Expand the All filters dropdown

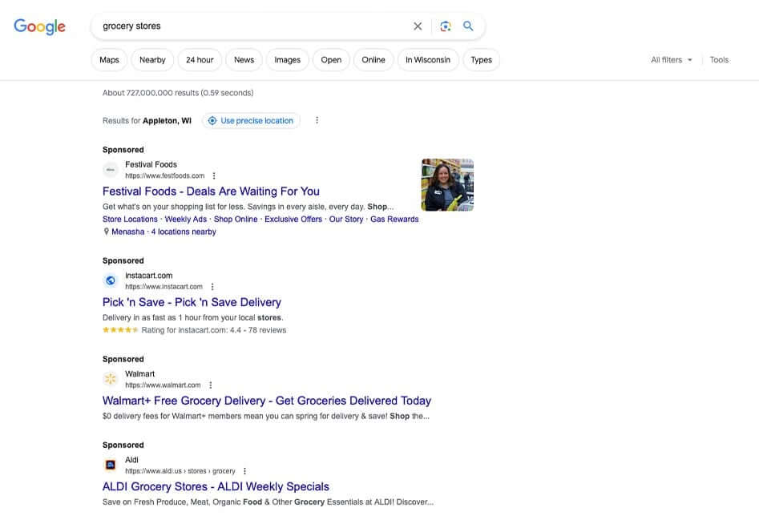tap(671, 60)
